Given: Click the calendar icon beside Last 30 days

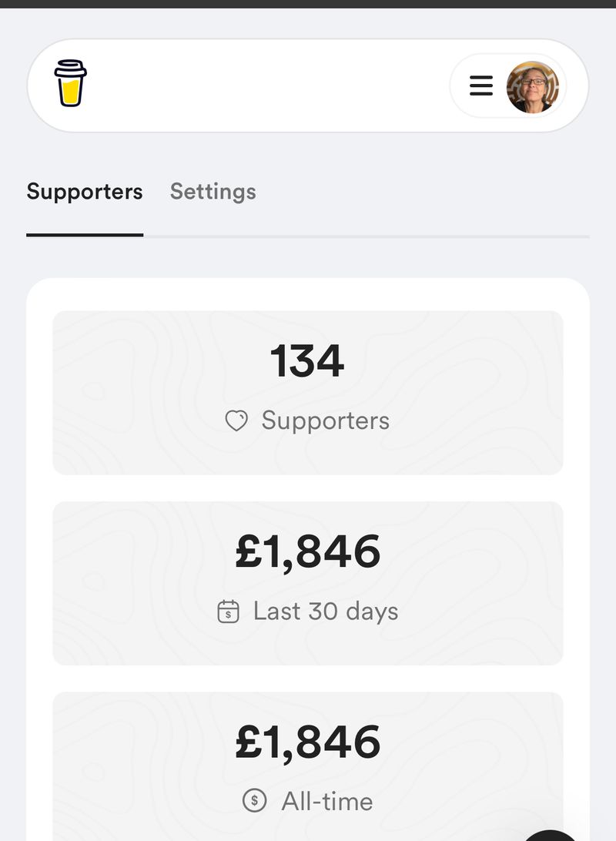Looking at the screenshot, I should [x=229, y=611].
